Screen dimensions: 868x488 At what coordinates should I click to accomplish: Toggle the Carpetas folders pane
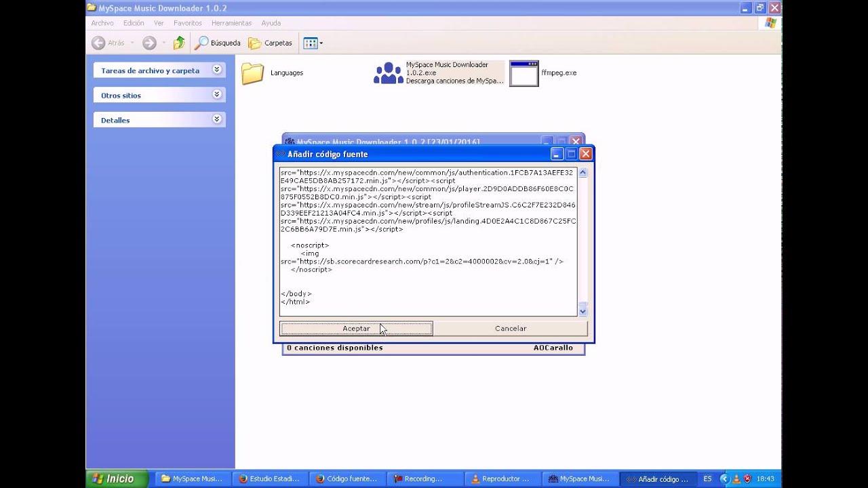click(x=270, y=43)
